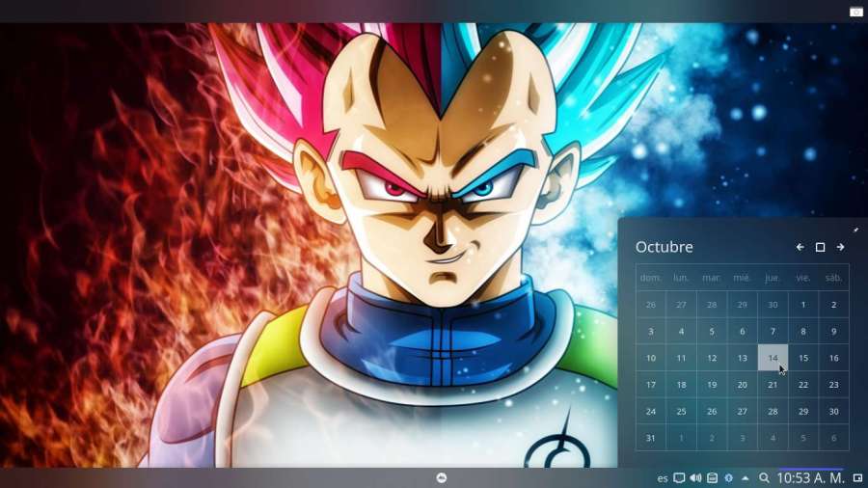Viewport: 868px width, 488px height.
Task: Click the top-right corner panel icon
Action: coord(855,12)
